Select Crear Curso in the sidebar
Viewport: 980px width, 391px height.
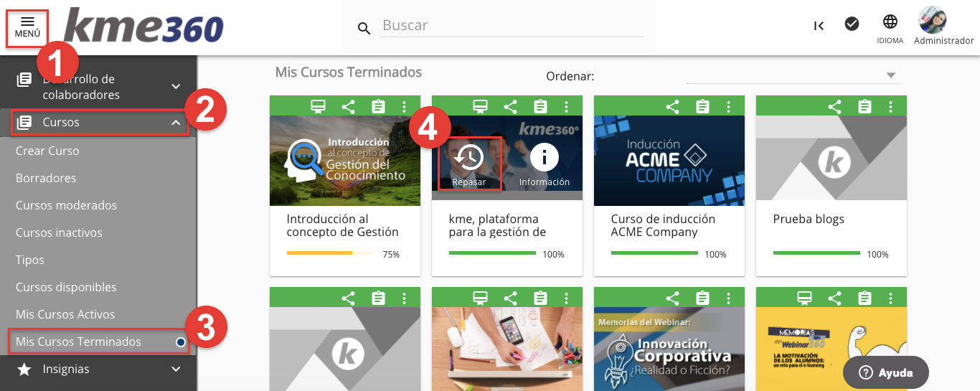coord(47,151)
